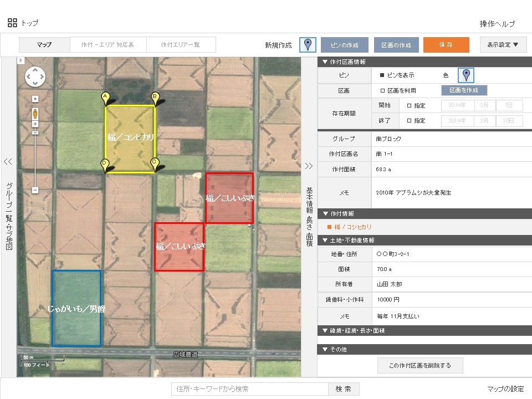Select the blue じゃがいも/男爵 field plot
This screenshot has width=532, height=399.
tap(76, 308)
